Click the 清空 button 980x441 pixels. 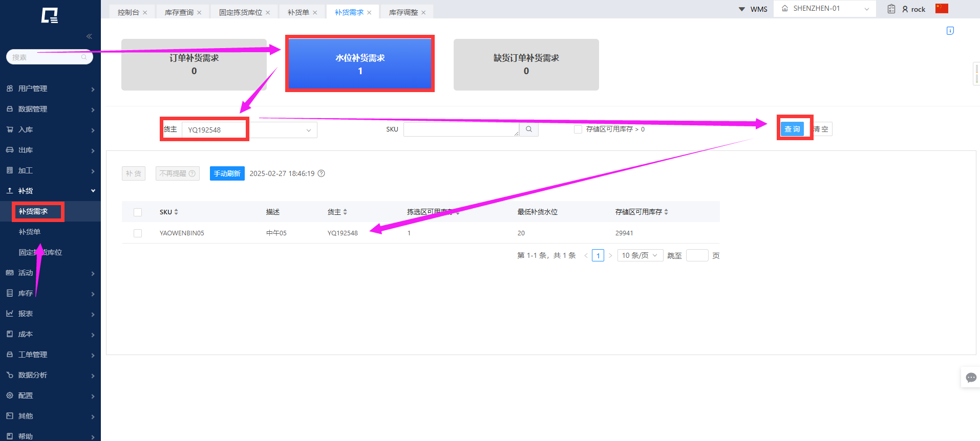pos(821,129)
